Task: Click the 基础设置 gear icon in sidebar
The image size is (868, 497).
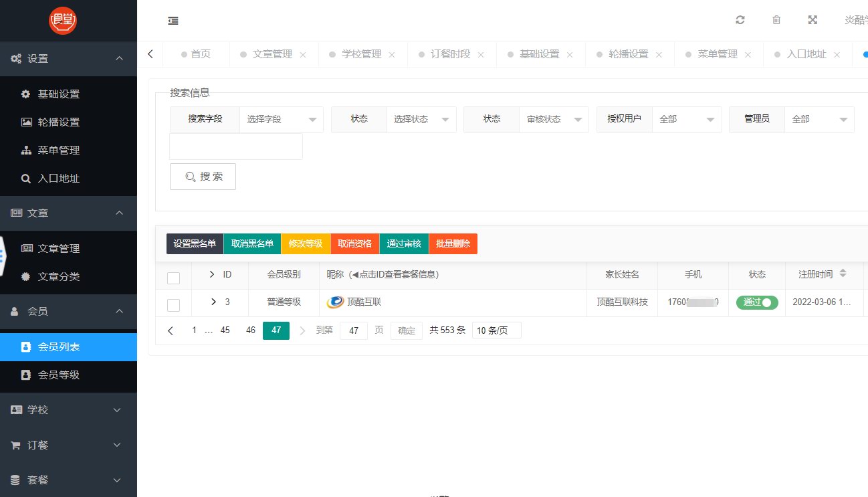Action: click(x=26, y=94)
